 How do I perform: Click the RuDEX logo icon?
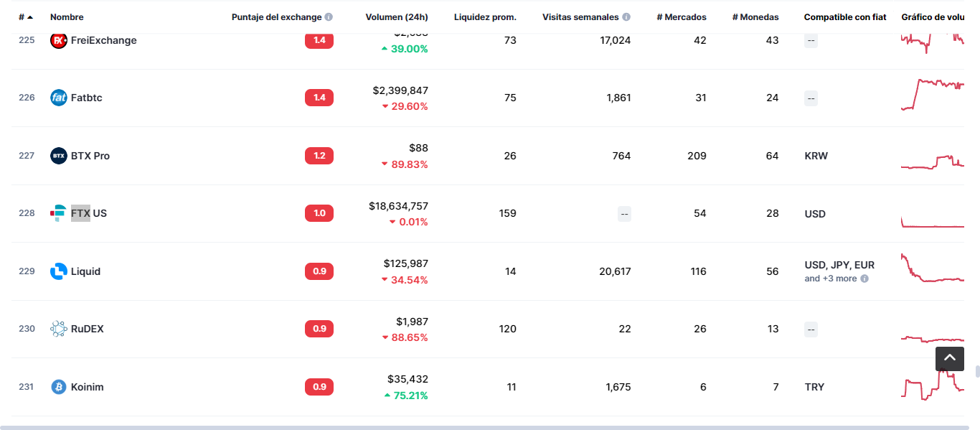(59, 329)
